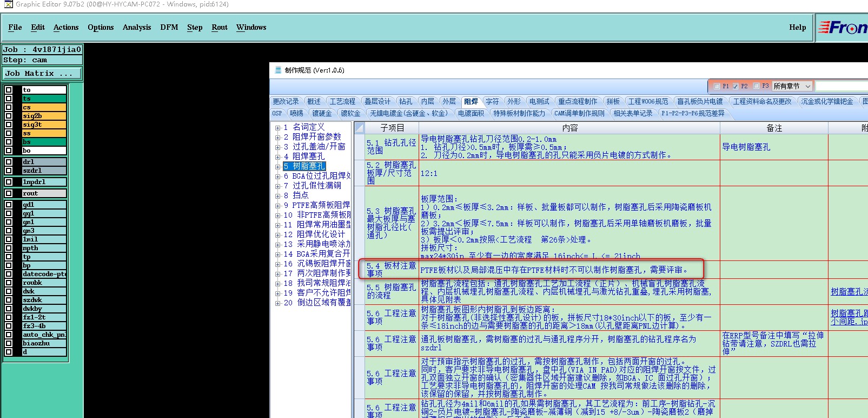Image resolution: width=868 pixels, height=418 pixels.
Task: Toggle the checkbox for layer sig2b
Action: click(9, 116)
